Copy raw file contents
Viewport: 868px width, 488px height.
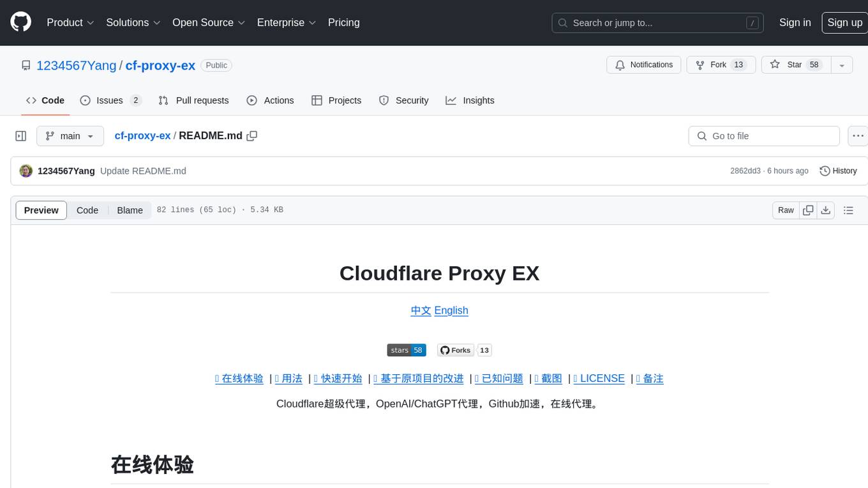point(808,210)
